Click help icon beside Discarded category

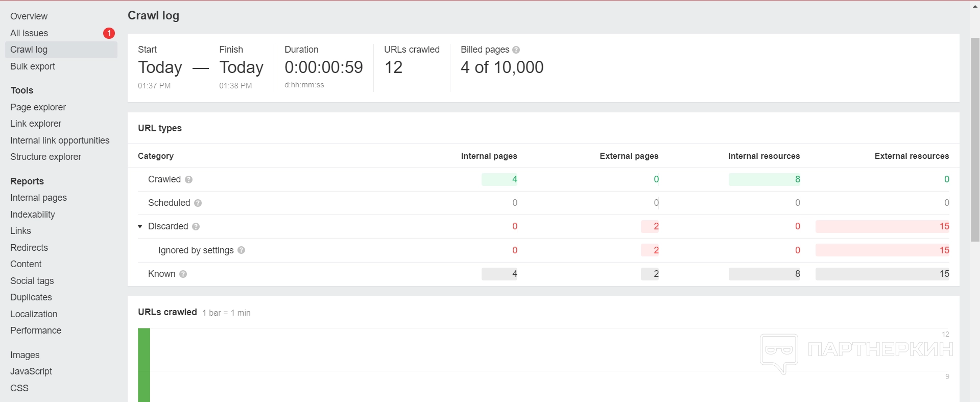196,227
